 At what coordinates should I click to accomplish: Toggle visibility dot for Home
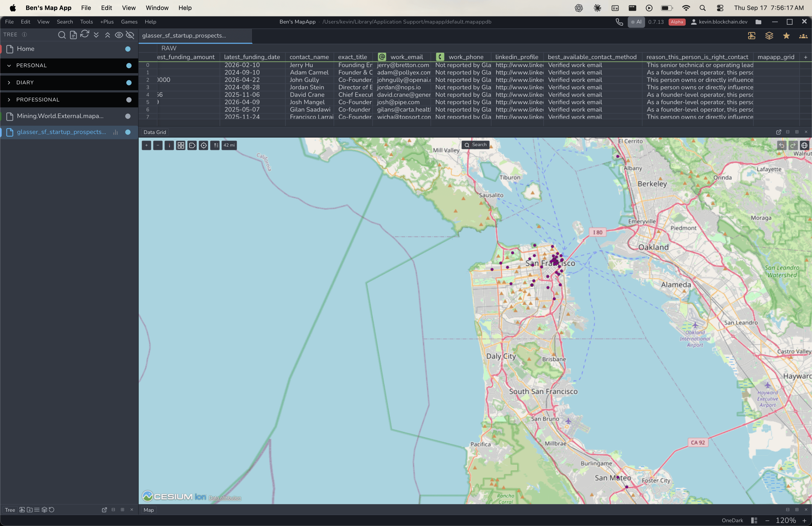coord(128,49)
